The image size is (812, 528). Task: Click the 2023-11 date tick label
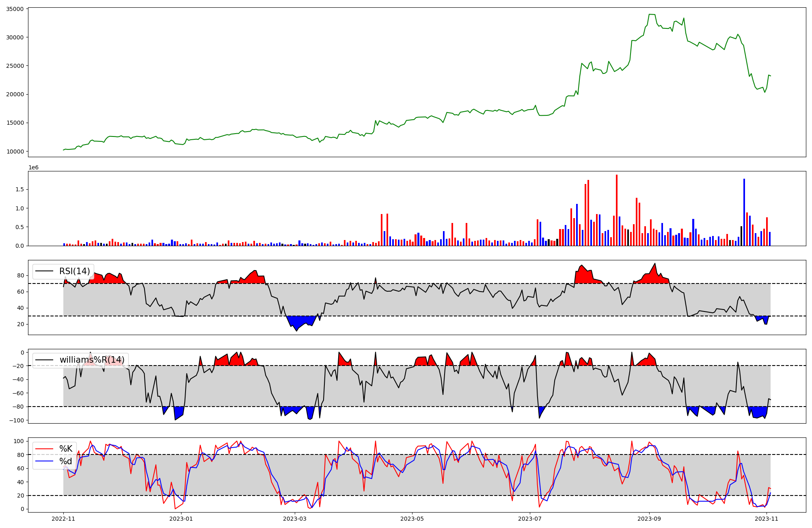pos(766,519)
